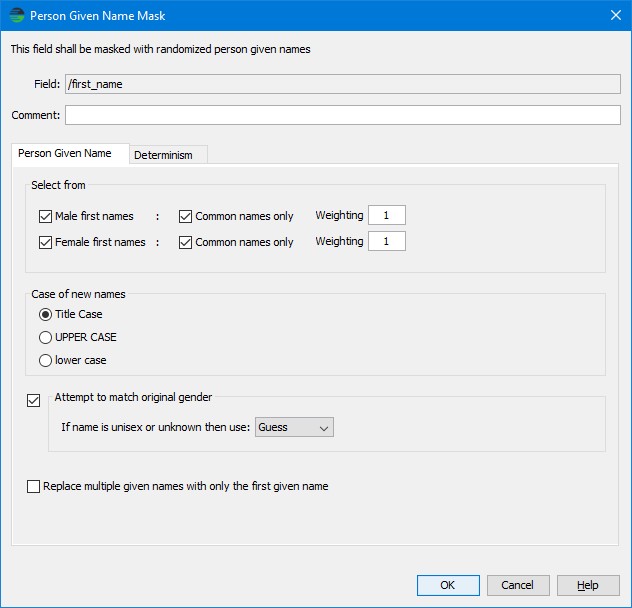This screenshot has height=608, width=632.
Task: Edit the male names Weighting field
Action: point(387,215)
